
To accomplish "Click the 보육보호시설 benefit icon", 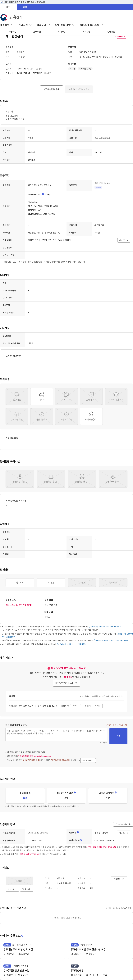I will pos(66,416).
